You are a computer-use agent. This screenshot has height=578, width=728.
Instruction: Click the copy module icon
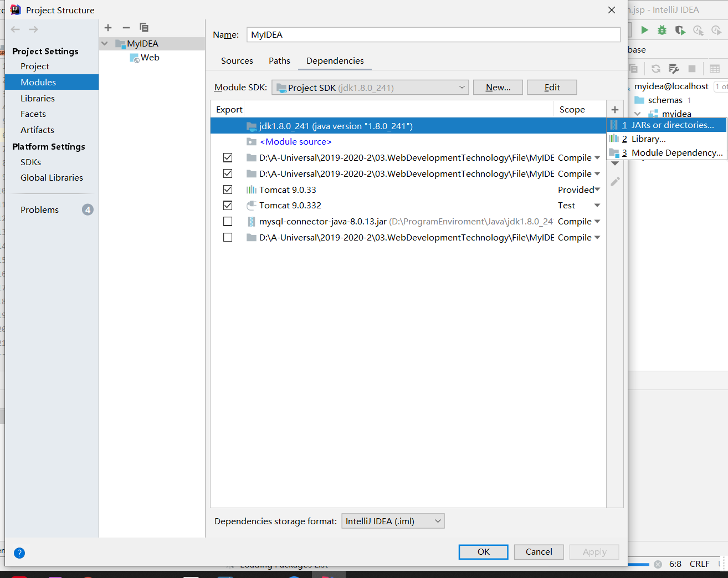pyautogui.click(x=144, y=28)
